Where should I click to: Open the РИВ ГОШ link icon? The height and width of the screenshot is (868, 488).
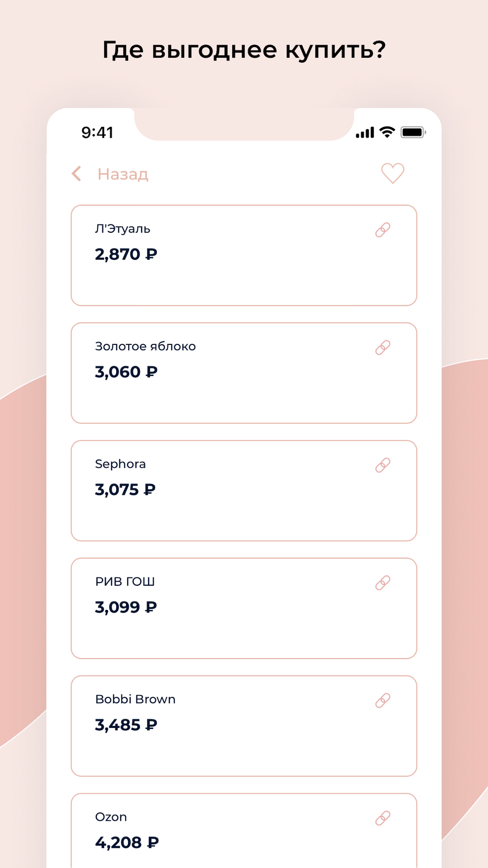[x=383, y=583]
